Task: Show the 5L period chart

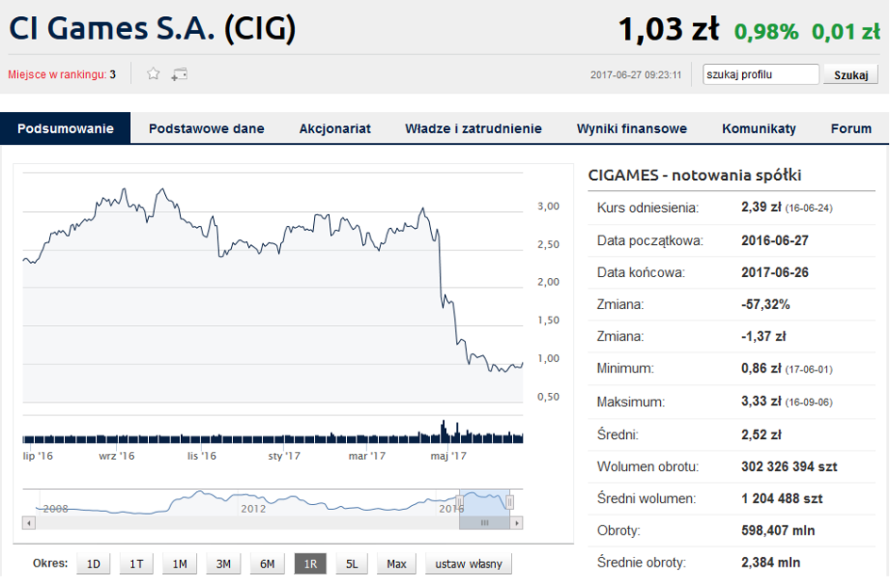Action: [x=353, y=563]
